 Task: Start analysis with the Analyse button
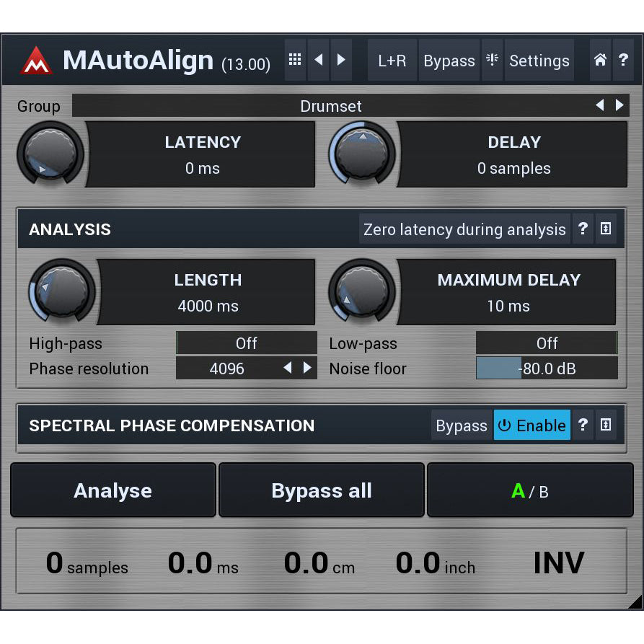(x=113, y=490)
